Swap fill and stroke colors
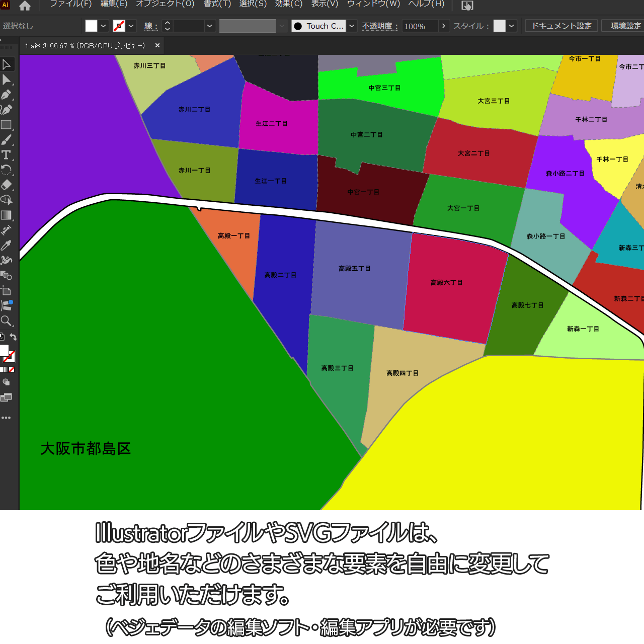 [x=14, y=337]
